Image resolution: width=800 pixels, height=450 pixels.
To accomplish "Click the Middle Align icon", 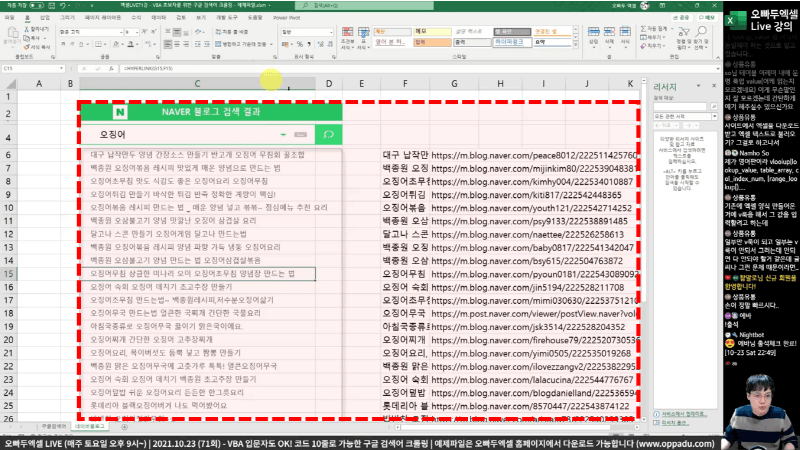I will pos(177,32).
